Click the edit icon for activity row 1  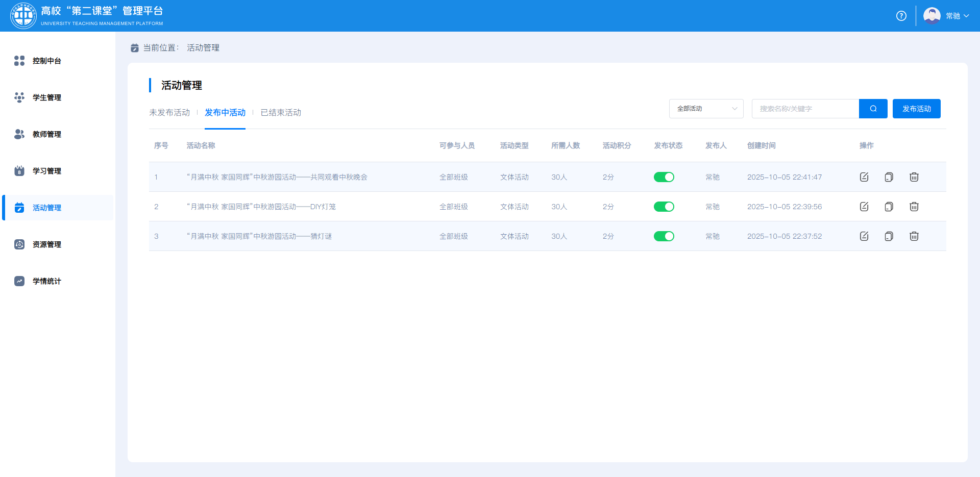coord(864,177)
